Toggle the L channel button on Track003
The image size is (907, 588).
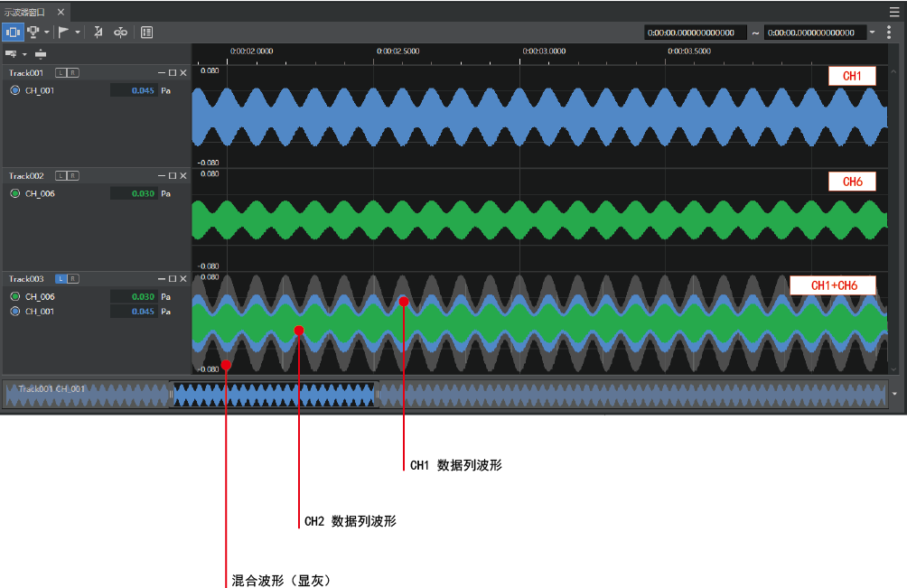tap(61, 279)
